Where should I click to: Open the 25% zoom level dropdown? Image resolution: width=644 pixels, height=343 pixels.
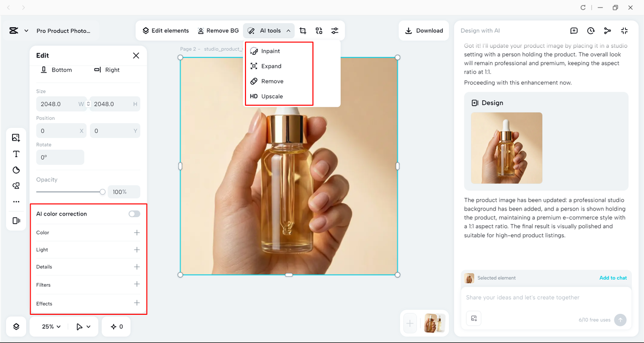48,326
